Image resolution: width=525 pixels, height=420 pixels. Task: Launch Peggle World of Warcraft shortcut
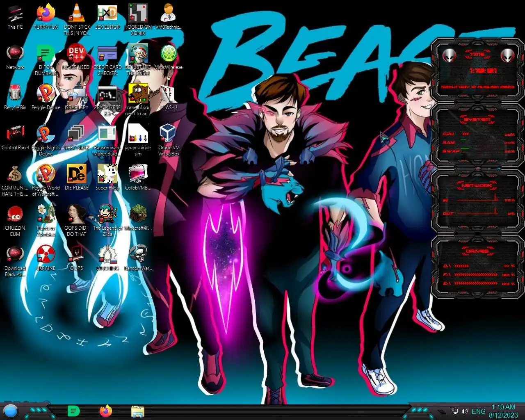pyautogui.click(x=46, y=180)
